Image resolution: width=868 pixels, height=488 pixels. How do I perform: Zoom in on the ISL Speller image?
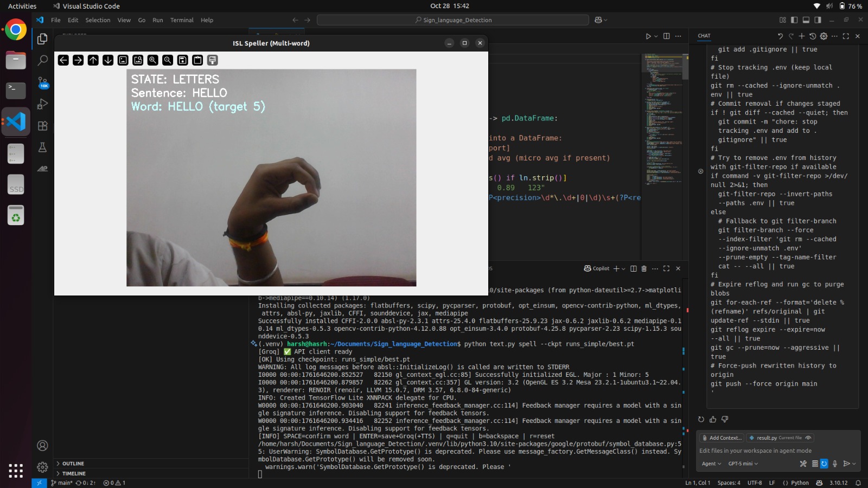(153, 60)
